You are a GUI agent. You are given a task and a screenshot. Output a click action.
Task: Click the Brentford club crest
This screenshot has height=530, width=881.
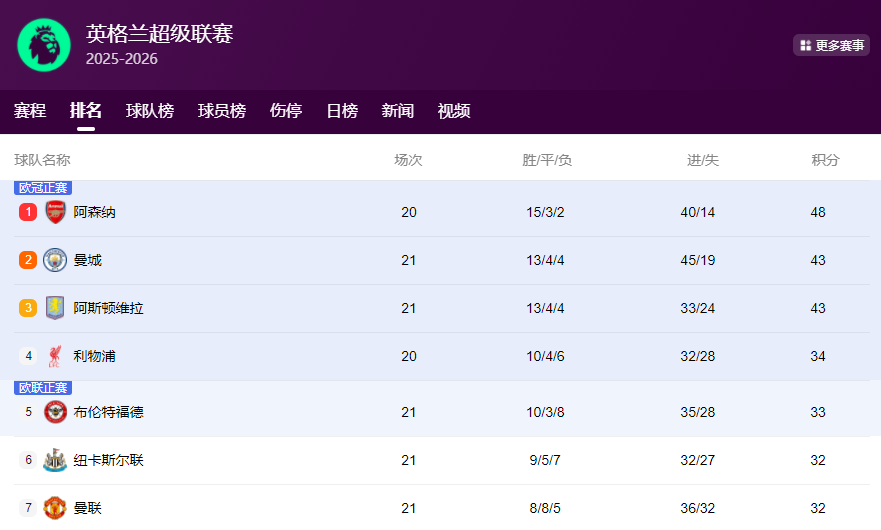coord(55,412)
